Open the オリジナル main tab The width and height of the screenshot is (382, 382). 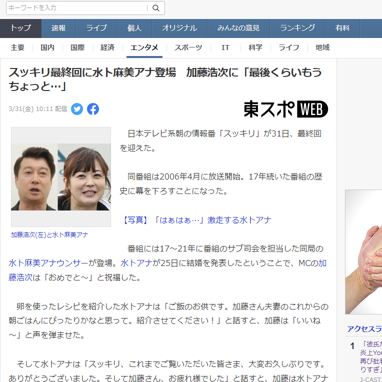[x=179, y=28]
